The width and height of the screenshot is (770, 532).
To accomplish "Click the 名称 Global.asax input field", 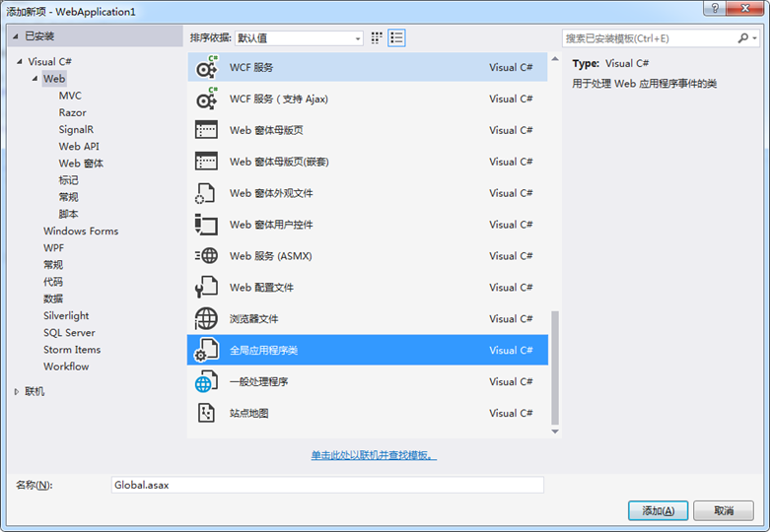I will pos(327,485).
